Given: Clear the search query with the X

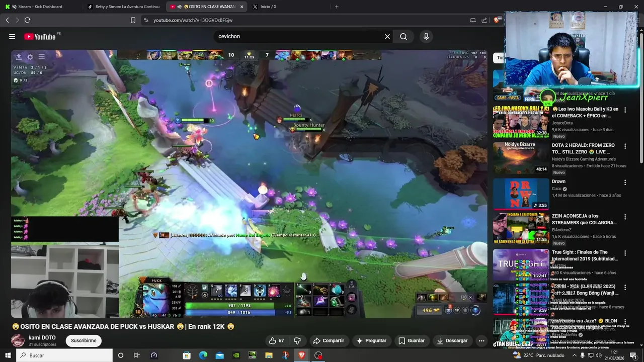Looking at the screenshot, I should (387, 36).
